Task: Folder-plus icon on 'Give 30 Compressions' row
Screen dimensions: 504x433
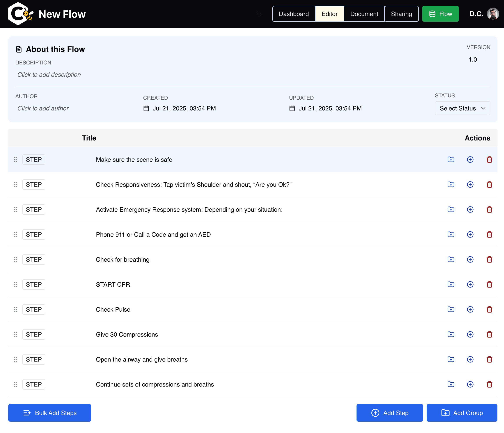Action: click(451, 334)
